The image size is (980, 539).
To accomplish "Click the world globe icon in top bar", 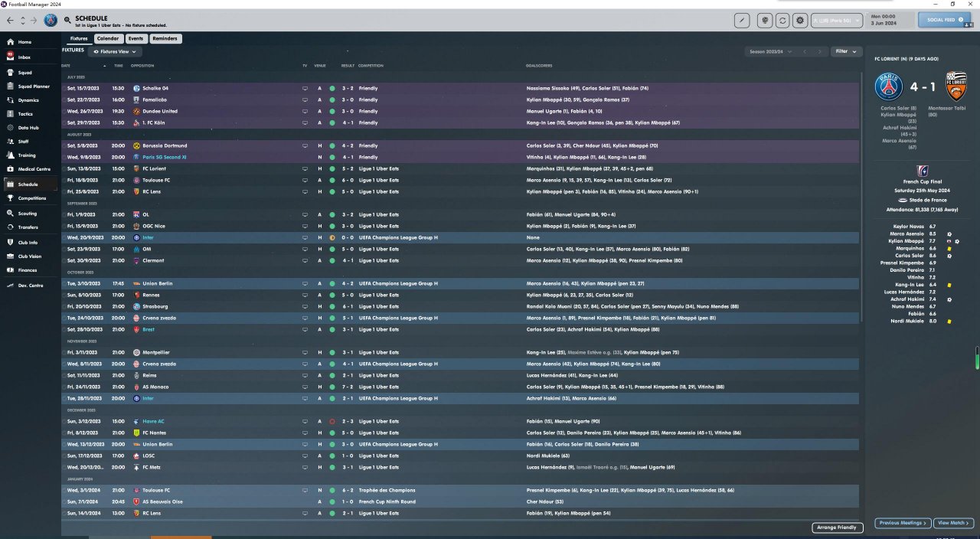I will (765, 21).
